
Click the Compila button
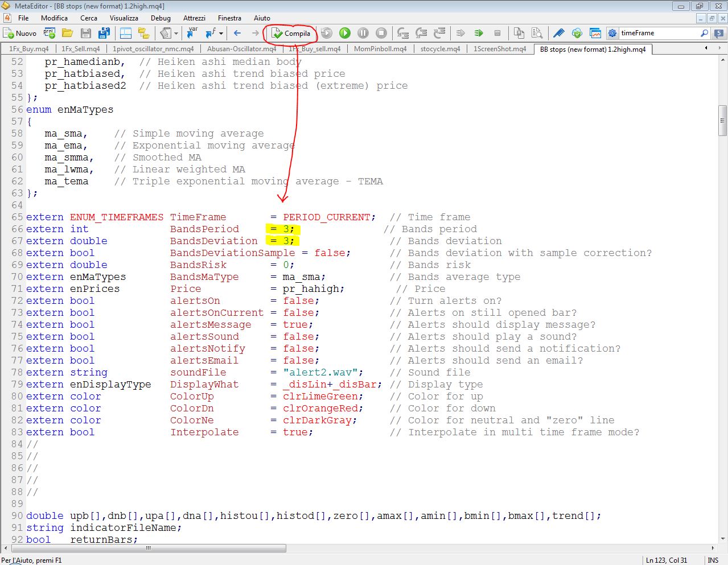tap(291, 33)
